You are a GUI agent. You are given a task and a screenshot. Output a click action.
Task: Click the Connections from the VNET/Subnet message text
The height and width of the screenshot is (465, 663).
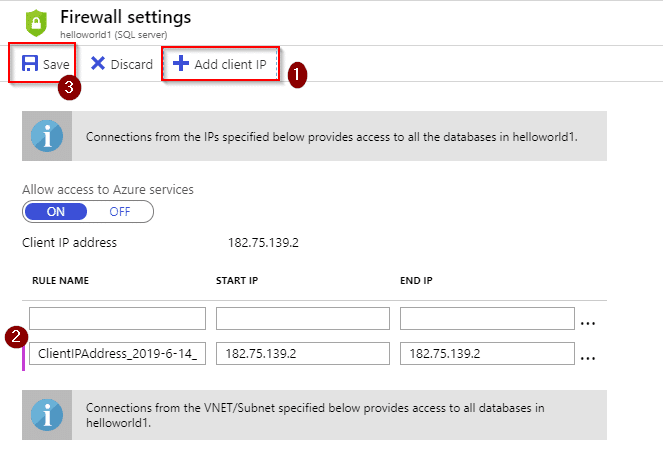(315, 415)
